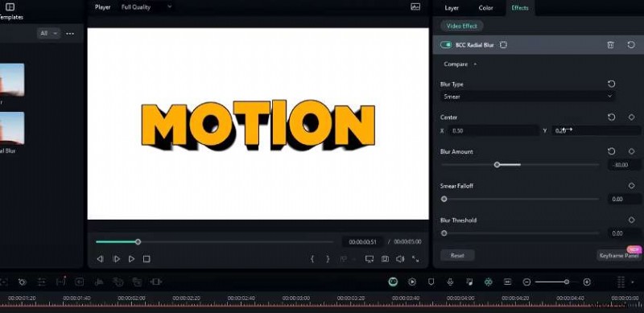This screenshot has width=644, height=313.
Task: Take a snapshot of the preview
Action: 385,259
